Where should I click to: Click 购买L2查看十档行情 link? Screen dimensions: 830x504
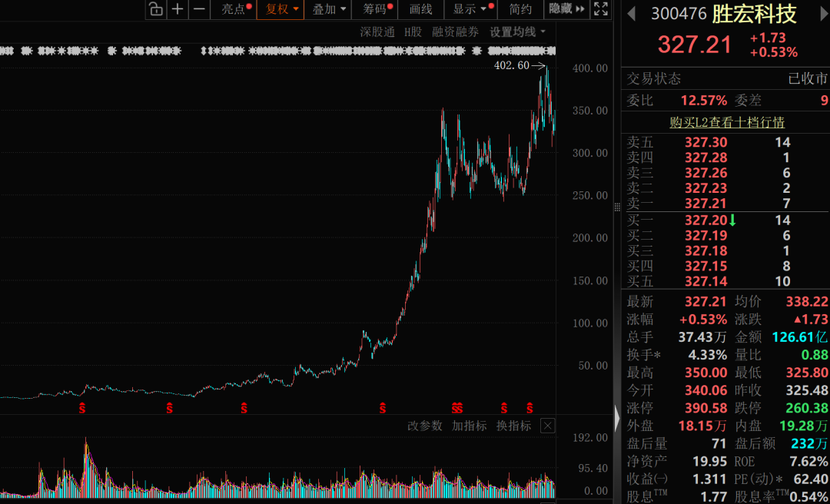(x=727, y=123)
